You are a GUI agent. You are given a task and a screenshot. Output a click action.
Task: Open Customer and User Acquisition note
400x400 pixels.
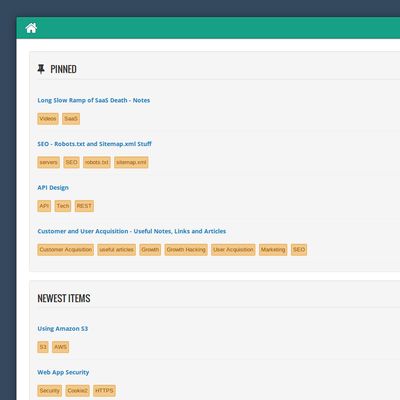[132, 231]
